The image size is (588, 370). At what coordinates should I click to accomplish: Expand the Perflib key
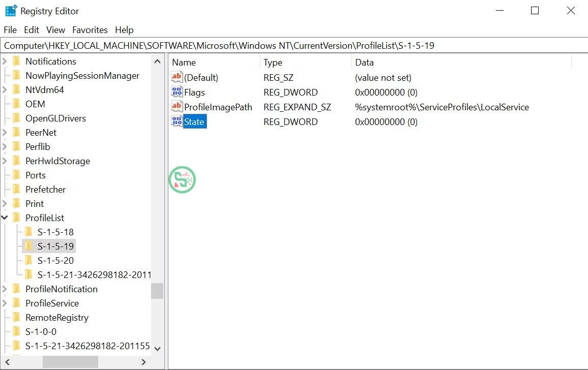(5, 146)
